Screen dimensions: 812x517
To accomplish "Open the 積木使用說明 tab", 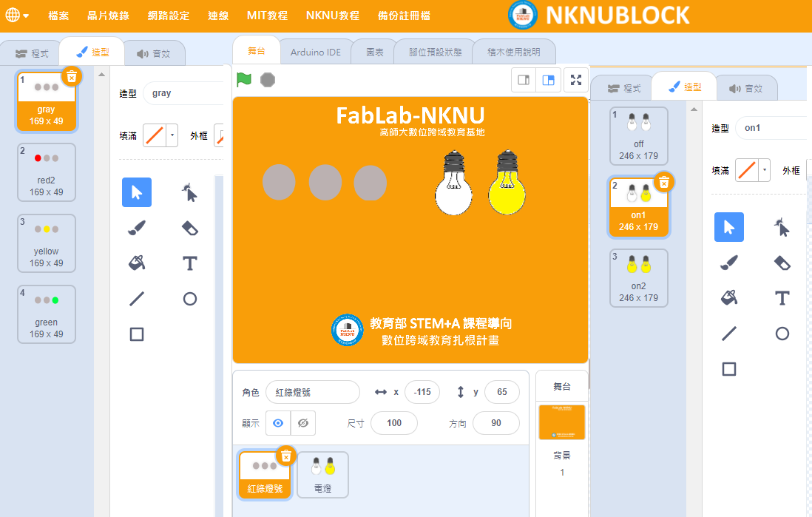I will click(x=514, y=52).
